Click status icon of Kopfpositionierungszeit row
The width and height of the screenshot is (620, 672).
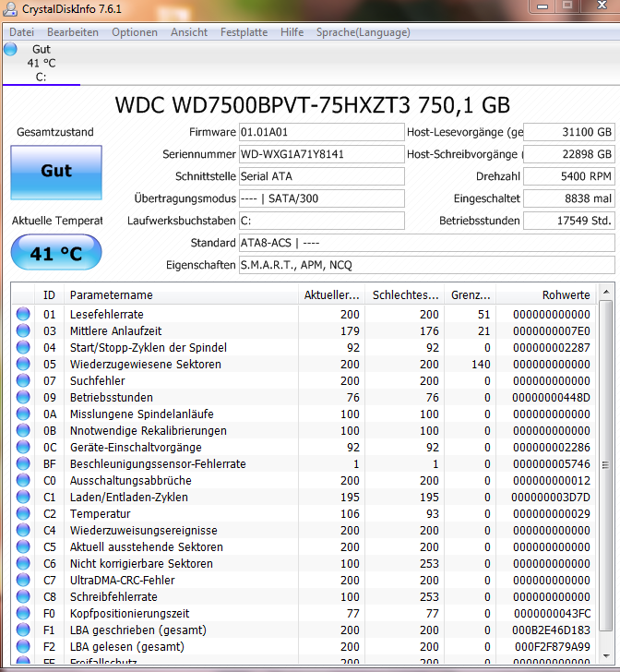tap(23, 613)
